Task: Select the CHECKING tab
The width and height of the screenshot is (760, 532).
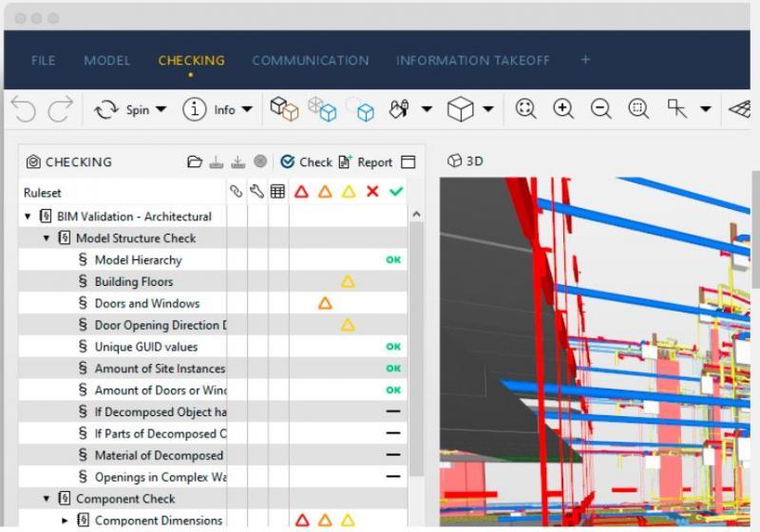Action: (192, 61)
